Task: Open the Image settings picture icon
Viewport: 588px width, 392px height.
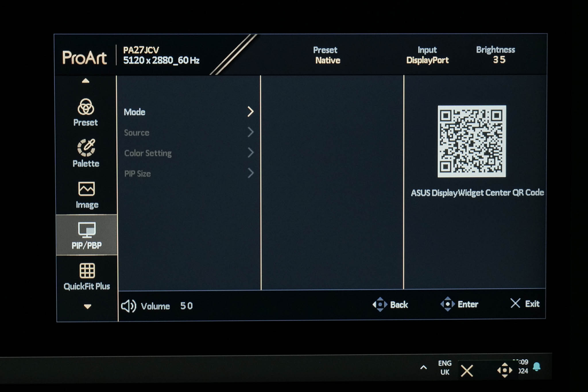Action: tap(86, 189)
